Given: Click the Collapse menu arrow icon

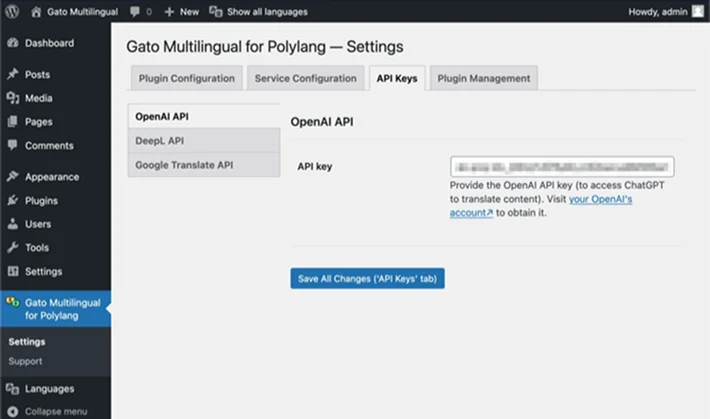Looking at the screenshot, I should coord(13,411).
